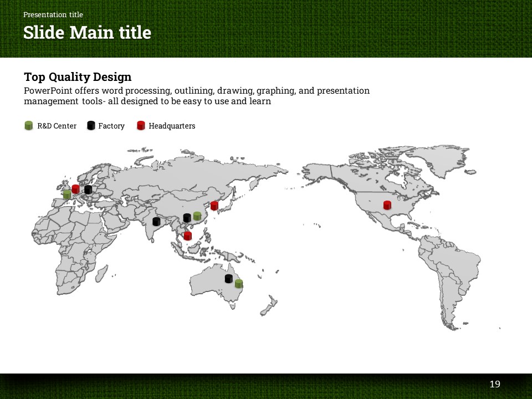This screenshot has width=532, height=399.
Task: Click the red Headquarters marker near Korea
Action: [x=214, y=206]
